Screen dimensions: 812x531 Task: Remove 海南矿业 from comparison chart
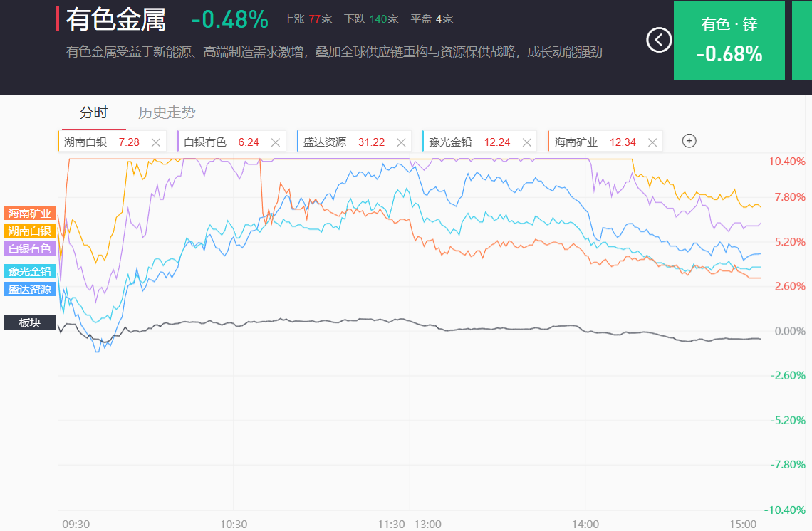(x=652, y=142)
